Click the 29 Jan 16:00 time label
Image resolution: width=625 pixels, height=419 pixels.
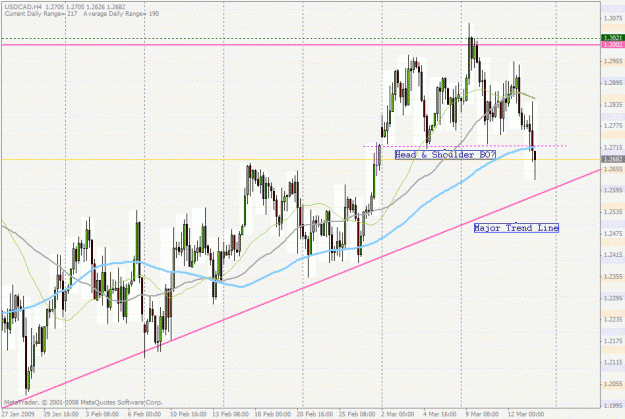point(61,414)
